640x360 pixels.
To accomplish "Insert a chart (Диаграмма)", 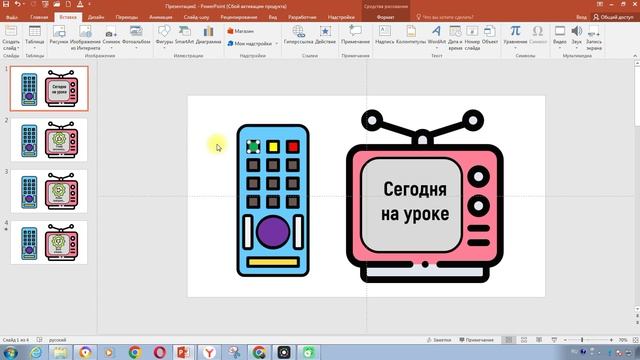I will pyautogui.click(x=208, y=35).
